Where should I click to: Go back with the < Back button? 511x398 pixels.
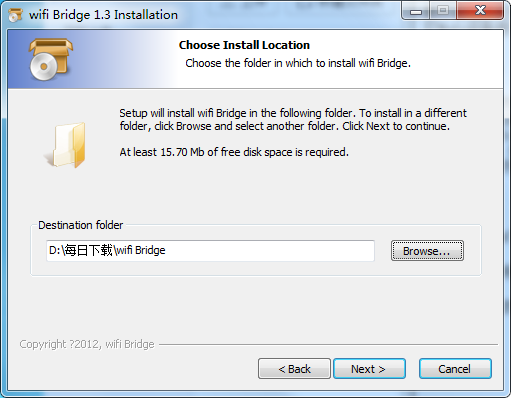coord(294,369)
